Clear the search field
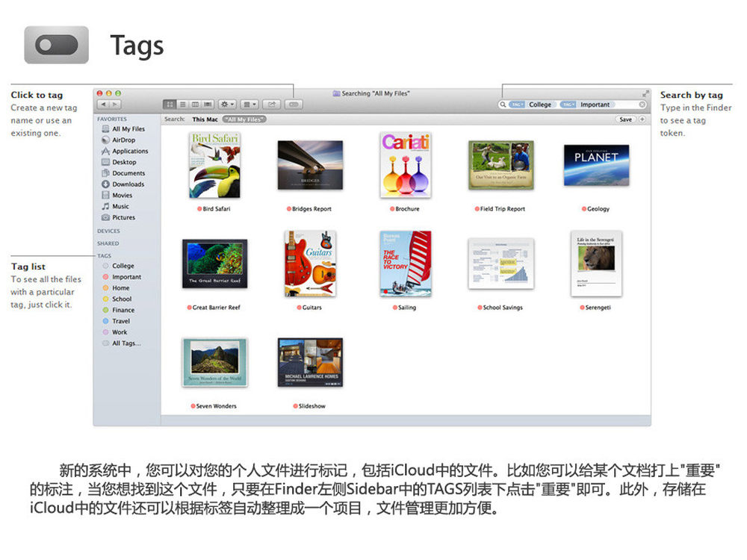The height and width of the screenshot is (560, 747). (642, 105)
